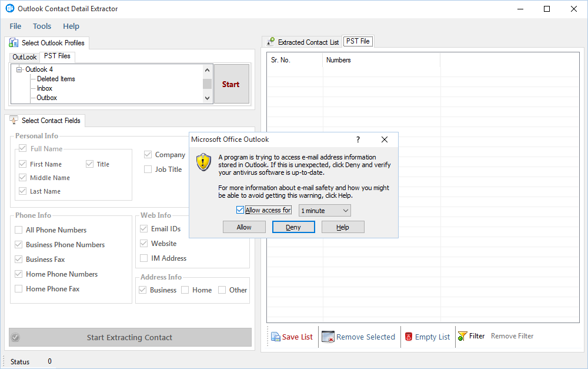Switch to the PST Files tab
This screenshot has height=369, width=588.
pyautogui.click(x=57, y=56)
